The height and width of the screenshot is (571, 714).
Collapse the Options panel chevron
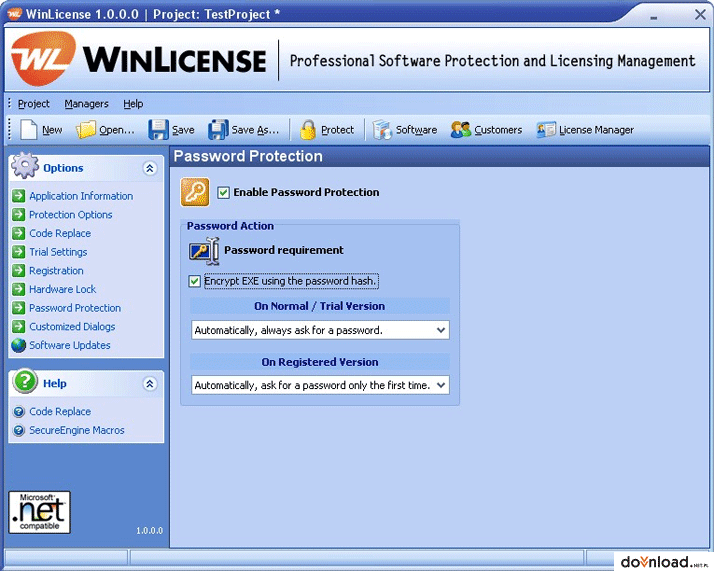pyautogui.click(x=149, y=168)
